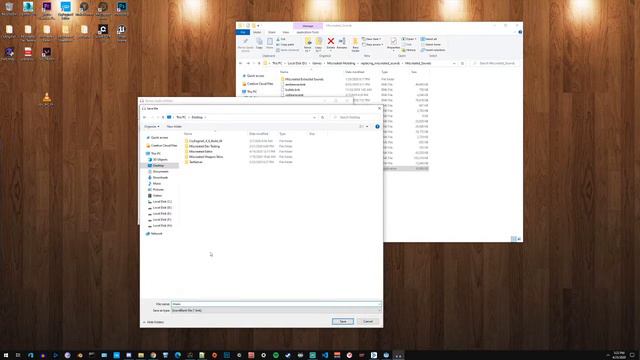Select Local Disk (C:) in save dialog sidebar
The image size is (640, 360).
[160, 202]
